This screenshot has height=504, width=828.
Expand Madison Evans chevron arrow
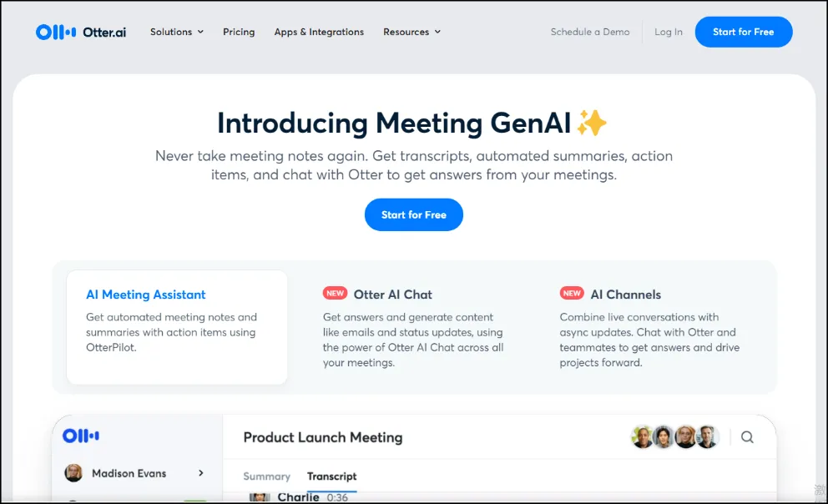[200, 473]
